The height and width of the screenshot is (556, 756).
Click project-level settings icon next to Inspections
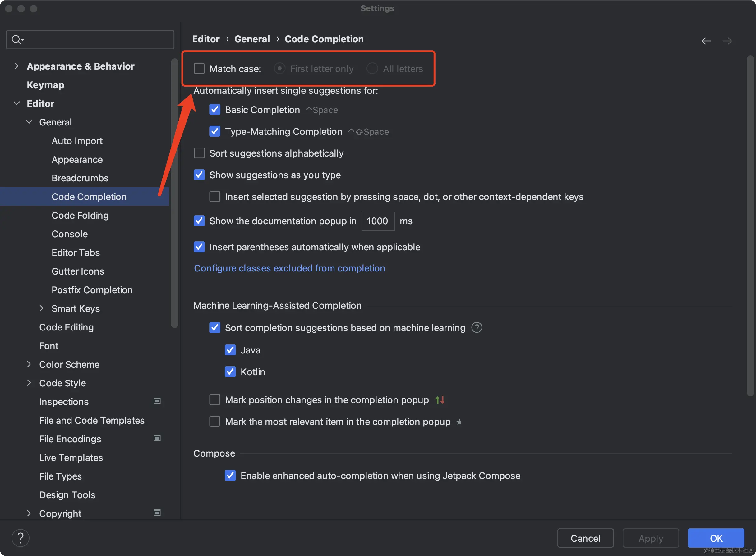coord(157,401)
